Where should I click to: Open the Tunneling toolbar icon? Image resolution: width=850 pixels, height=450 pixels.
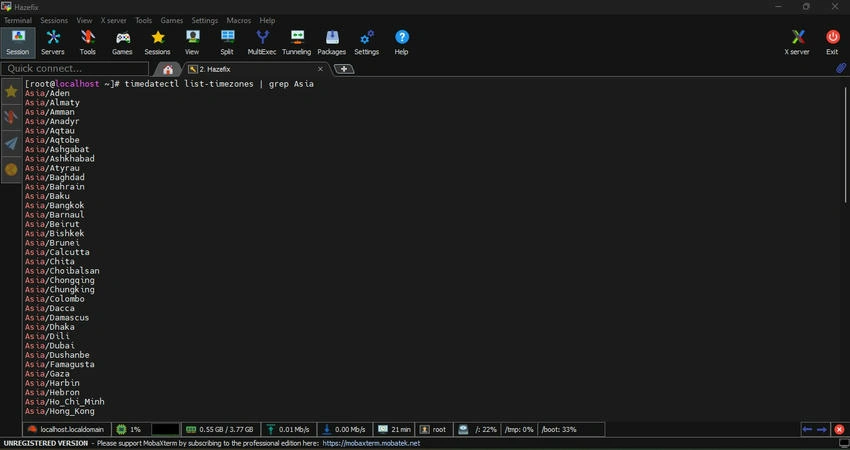297,42
